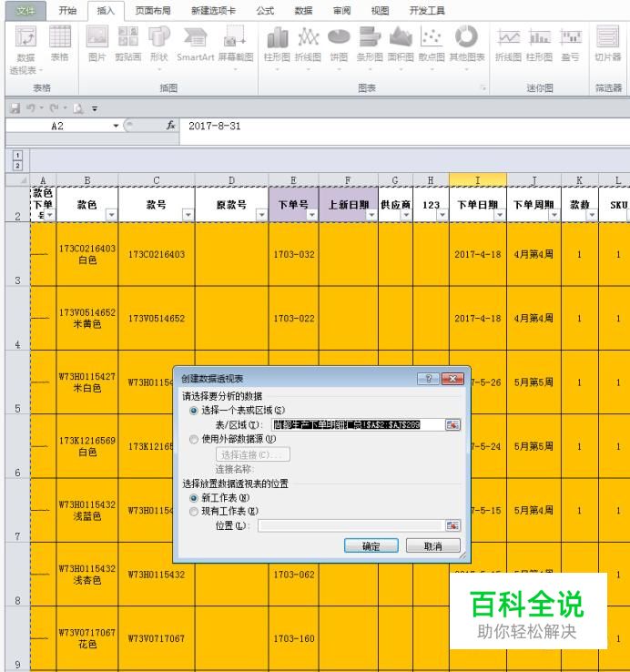The image size is (630, 672).
Task: Insert a Win/Loss sparkline (盈亏)
Action: click(571, 44)
